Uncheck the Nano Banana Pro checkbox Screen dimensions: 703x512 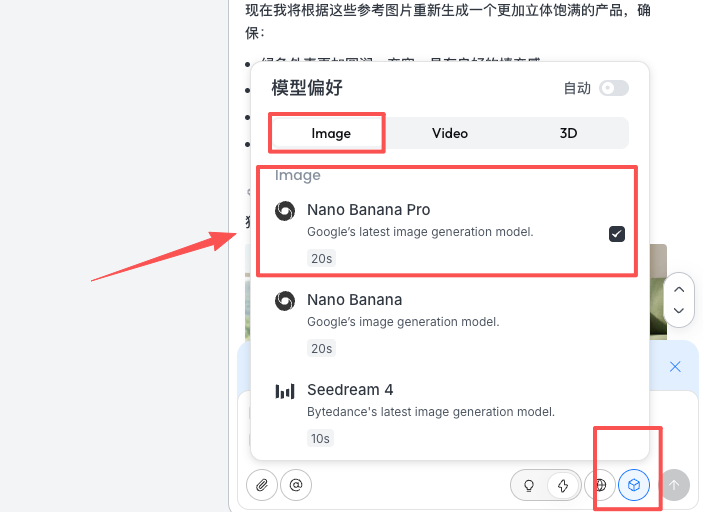pyautogui.click(x=617, y=234)
